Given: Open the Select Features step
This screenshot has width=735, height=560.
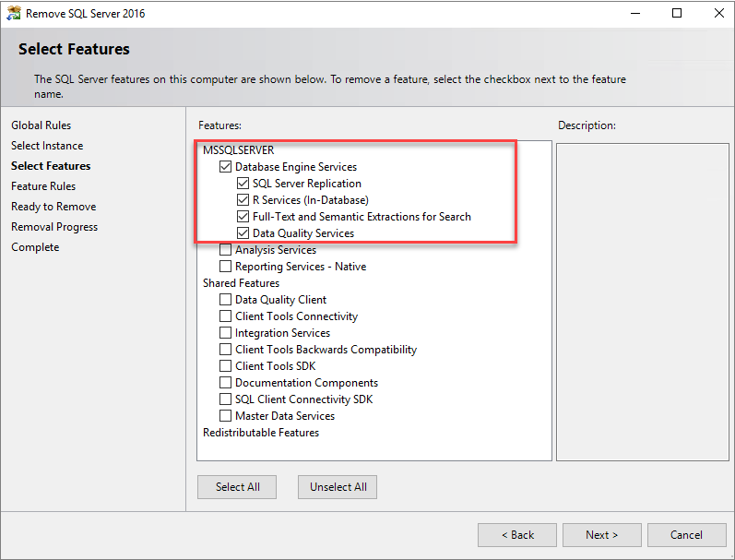Looking at the screenshot, I should (x=51, y=165).
